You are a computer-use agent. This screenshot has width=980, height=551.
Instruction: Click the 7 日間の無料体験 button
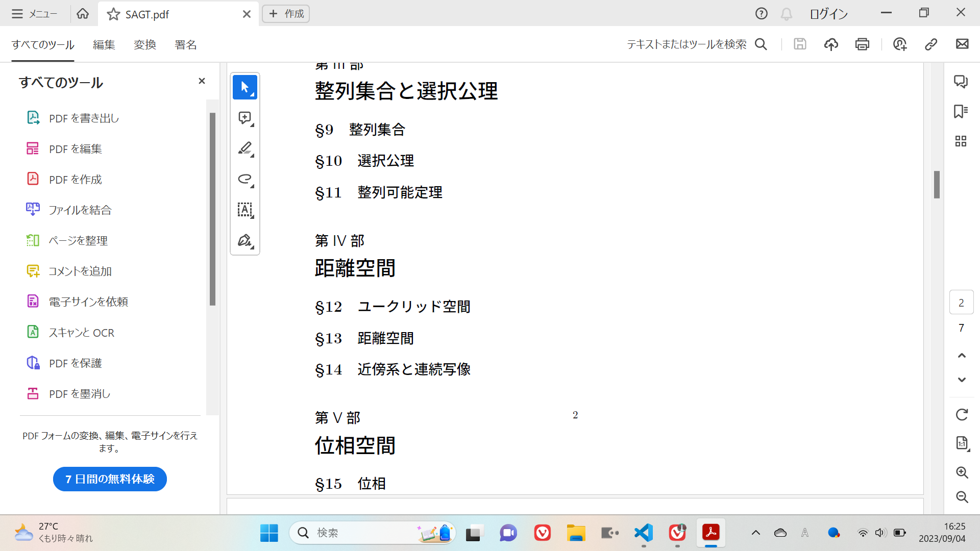(x=110, y=479)
